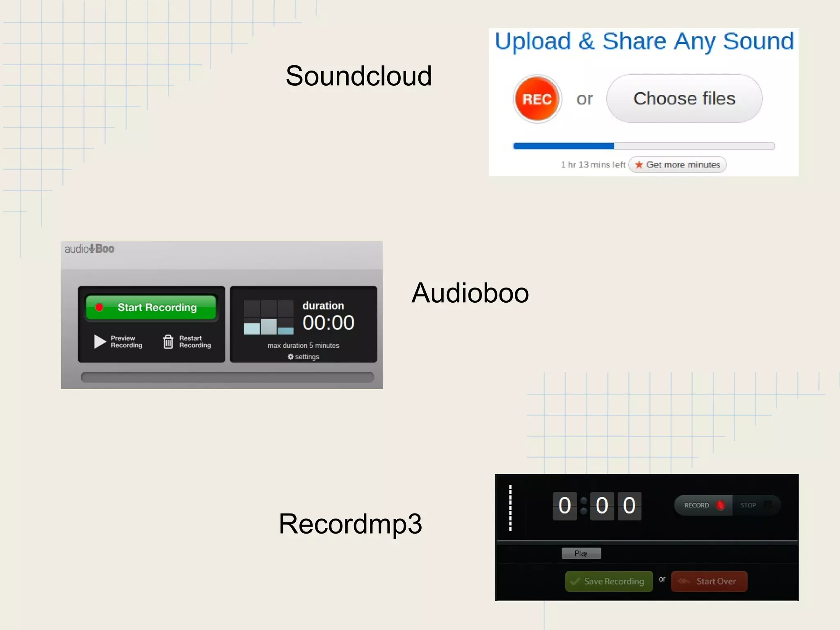
Task: Click the '1 hr 13 mins left' text
Action: (593, 164)
